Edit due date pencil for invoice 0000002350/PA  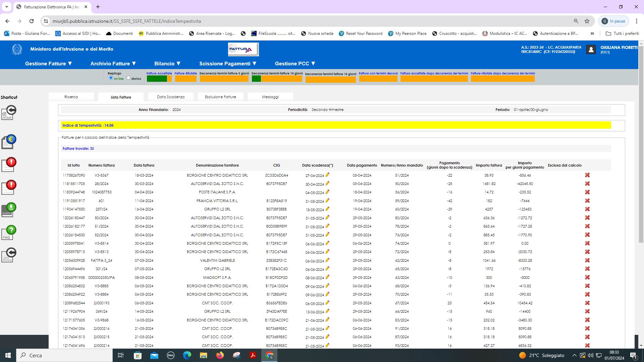[327, 277]
